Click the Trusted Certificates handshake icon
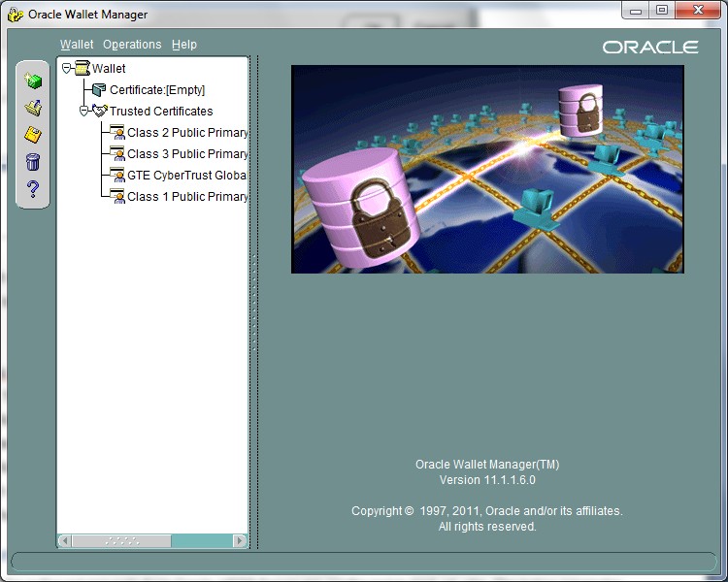This screenshot has width=728, height=582. click(100, 111)
